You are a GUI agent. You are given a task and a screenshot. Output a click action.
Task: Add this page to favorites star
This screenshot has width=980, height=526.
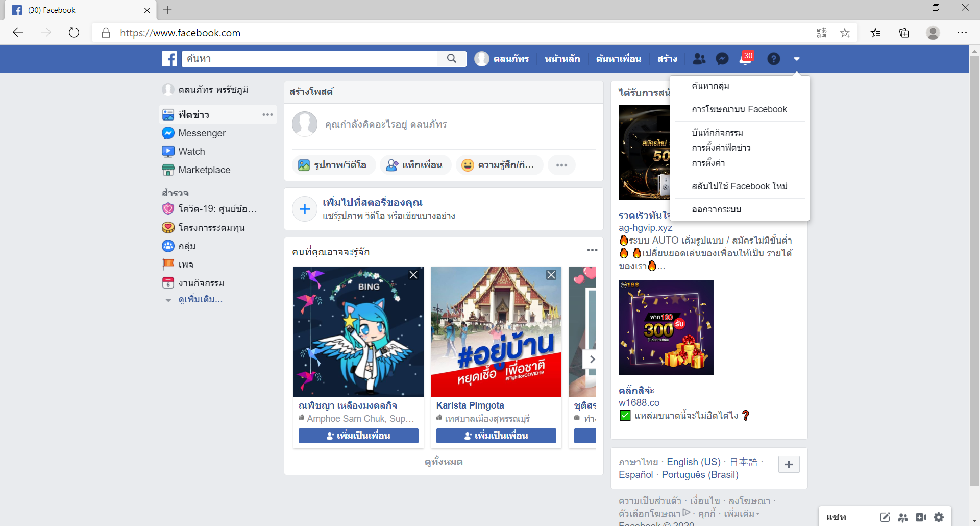click(845, 33)
